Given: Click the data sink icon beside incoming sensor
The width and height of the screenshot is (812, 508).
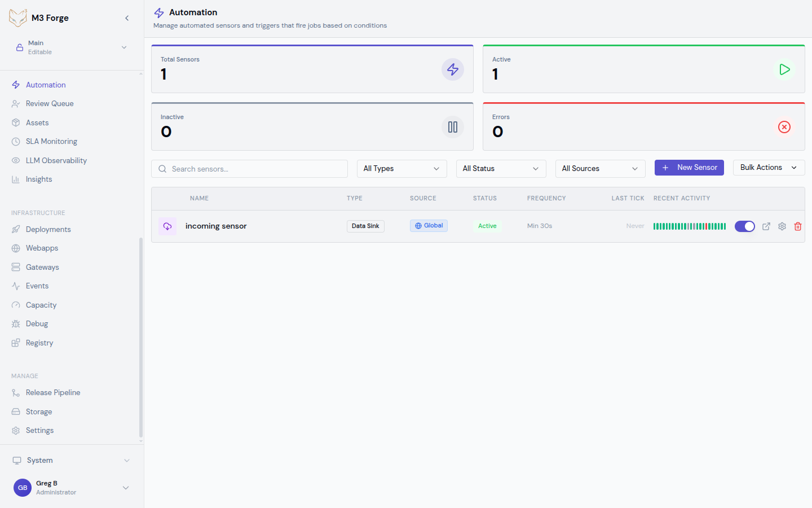Looking at the screenshot, I should click(x=167, y=226).
